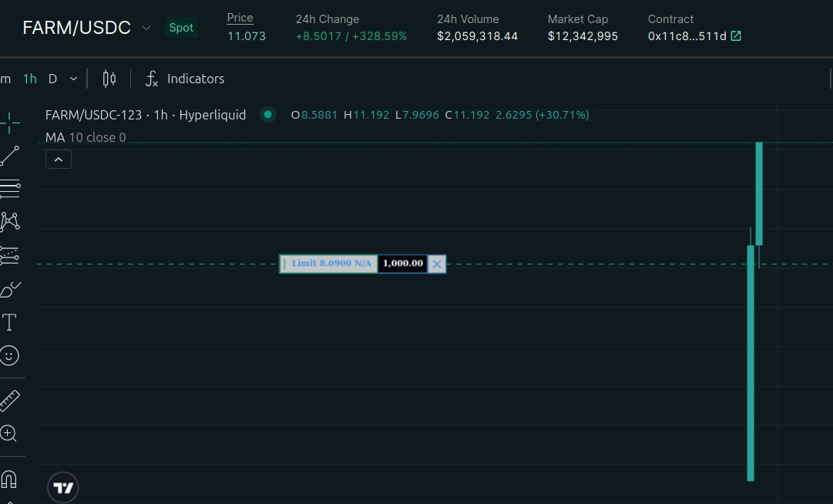Screen dimensions: 833x504
Task: Click the Spot market badge
Action: point(181,28)
